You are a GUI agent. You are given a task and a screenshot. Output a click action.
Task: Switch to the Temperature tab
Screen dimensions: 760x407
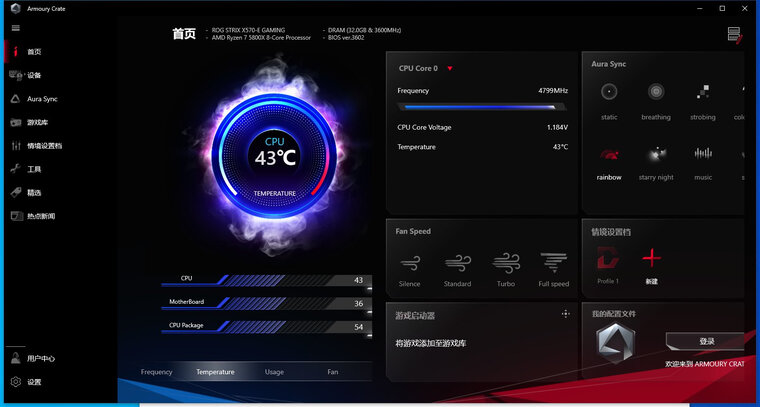pyautogui.click(x=215, y=372)
